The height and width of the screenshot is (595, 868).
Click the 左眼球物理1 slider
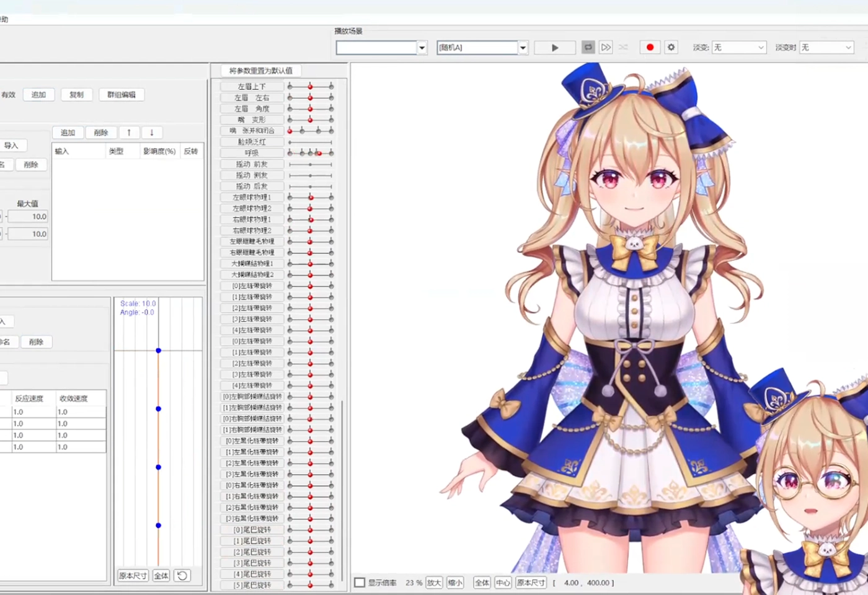click(x=311, y=197)
